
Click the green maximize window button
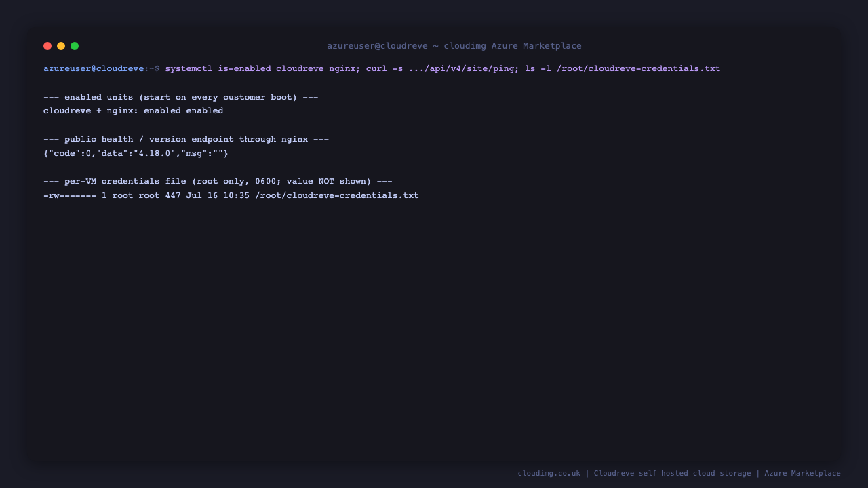[x=75, y=46]
